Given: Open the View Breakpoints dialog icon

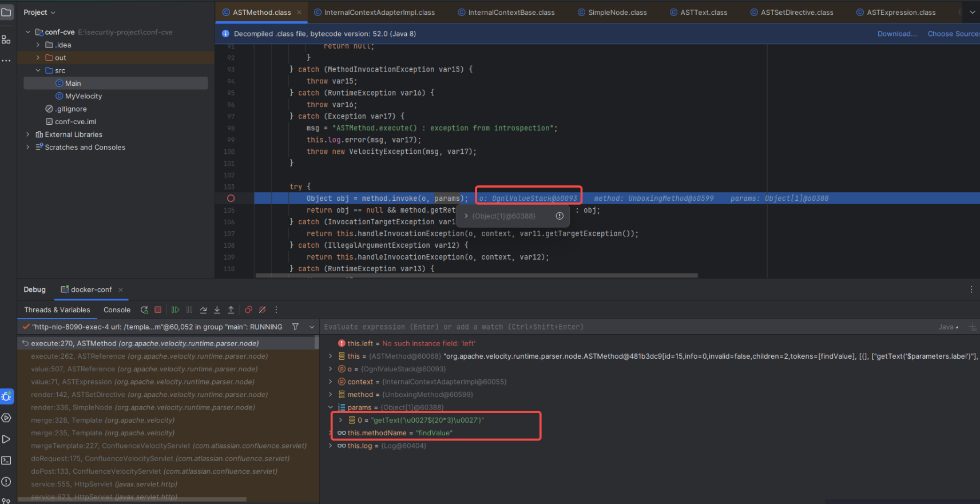Looking at the screenshot, I should coord(248,309).
